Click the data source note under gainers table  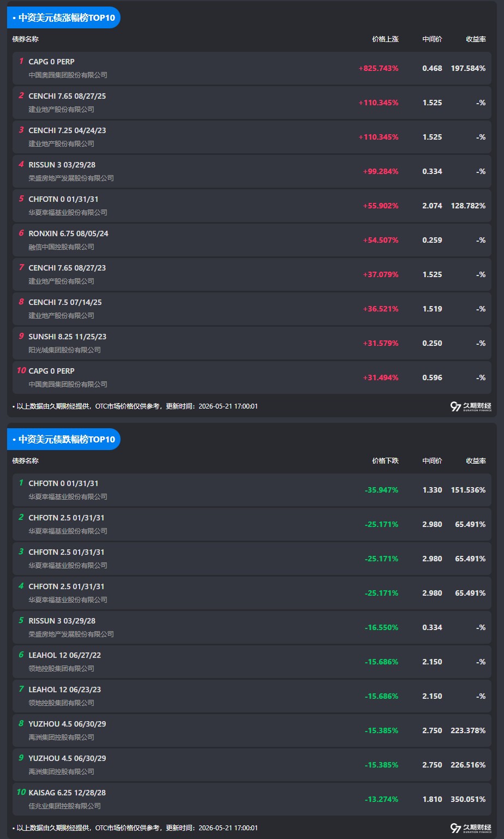pyautogui.click(x=135, y=406)
